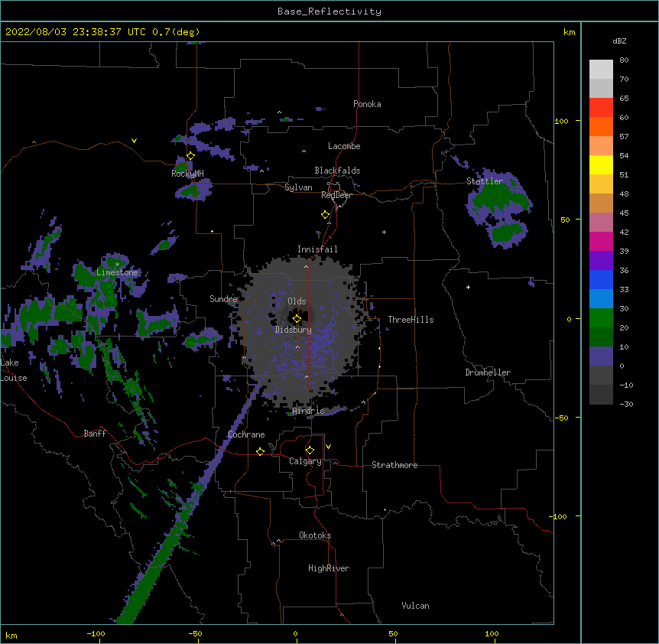Click the Olds town label
Screen dimensions: 659x644
point(297,301)
